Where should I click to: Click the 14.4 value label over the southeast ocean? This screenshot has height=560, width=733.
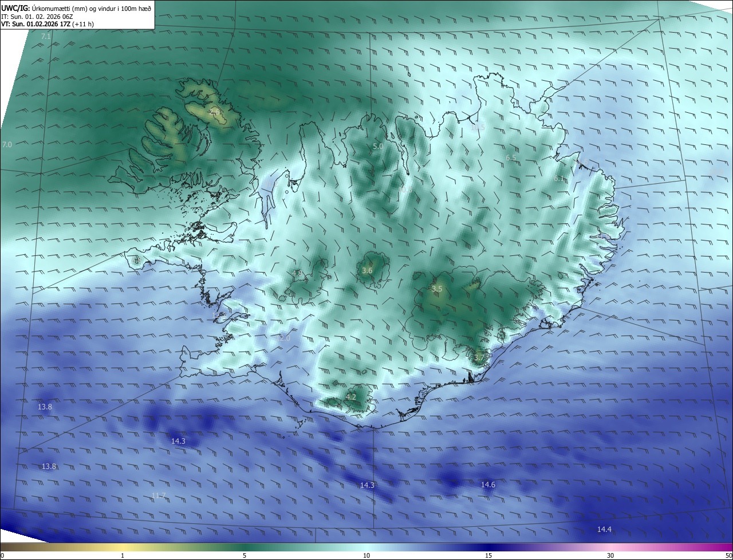(604, 530)
